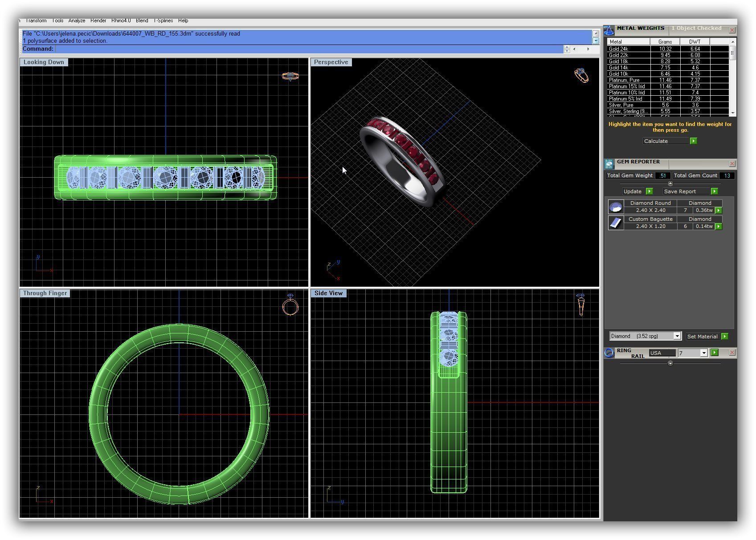This screenshot has width=756, height=540.
Task: Select the Platinum 10% Irid row
Action: [x=668, y=93]
